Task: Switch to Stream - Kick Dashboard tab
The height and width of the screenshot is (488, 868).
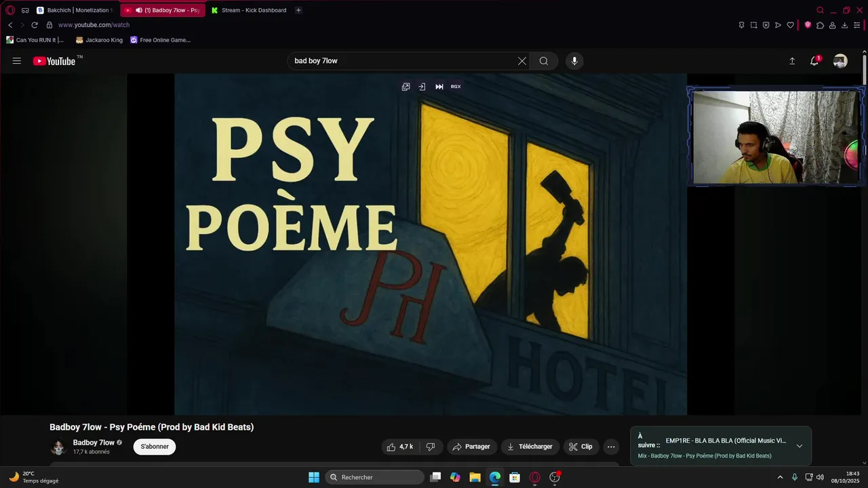Action: tap(249, 10)
